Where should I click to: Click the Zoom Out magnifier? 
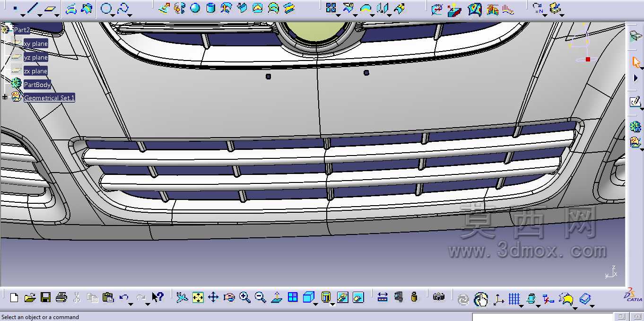click(x=260, y=297)
